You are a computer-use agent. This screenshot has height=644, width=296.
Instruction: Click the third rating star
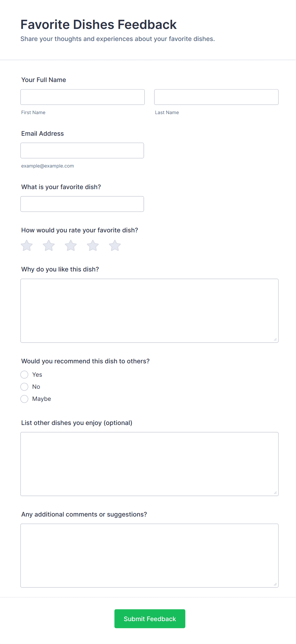click(x=71, y=246)
